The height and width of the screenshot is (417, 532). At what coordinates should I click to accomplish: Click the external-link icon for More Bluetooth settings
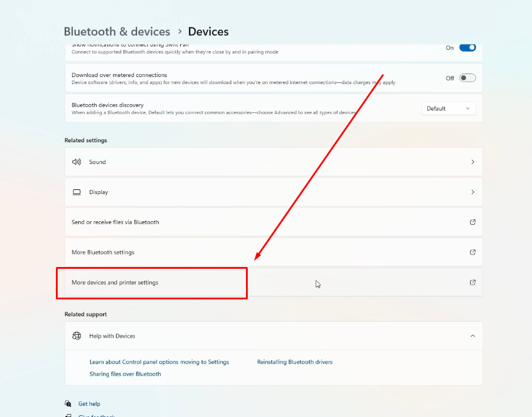473,252
